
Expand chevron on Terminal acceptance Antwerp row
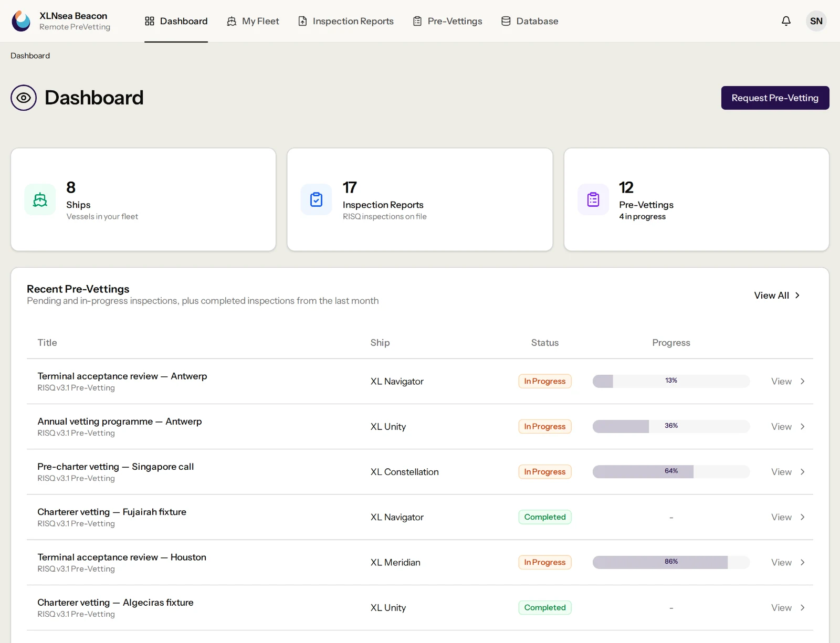coord(803,382)
